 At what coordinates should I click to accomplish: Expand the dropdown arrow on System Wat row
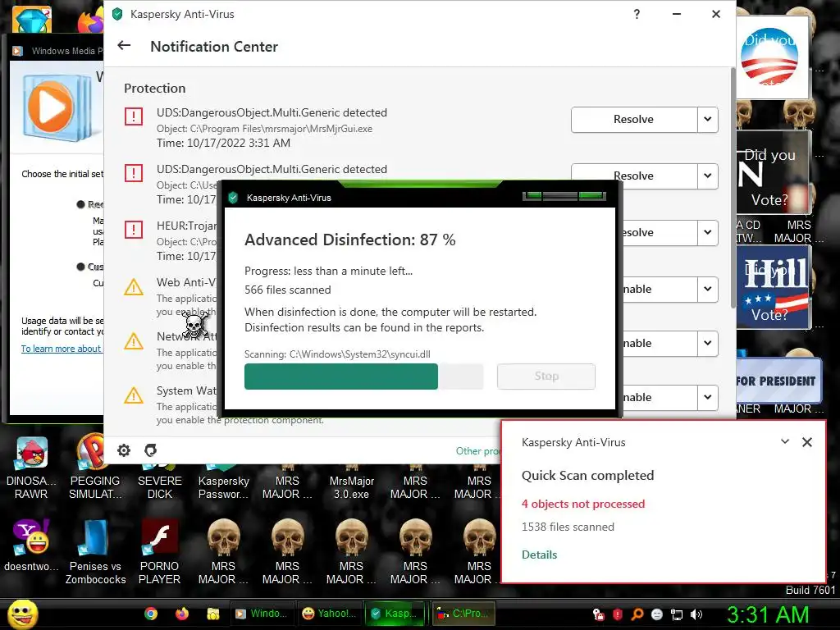point(708,397)
